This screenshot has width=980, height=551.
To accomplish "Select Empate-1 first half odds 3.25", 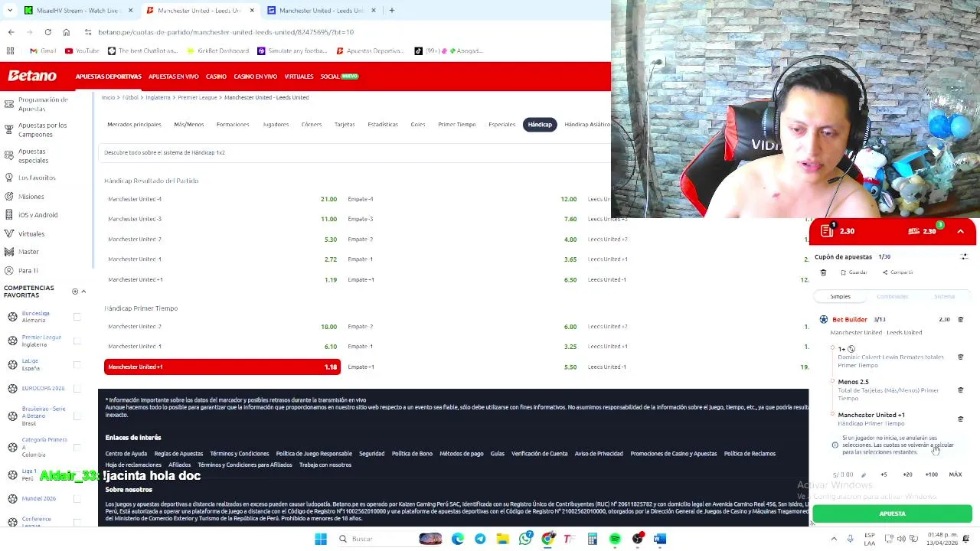I will [x=463, y=347].
